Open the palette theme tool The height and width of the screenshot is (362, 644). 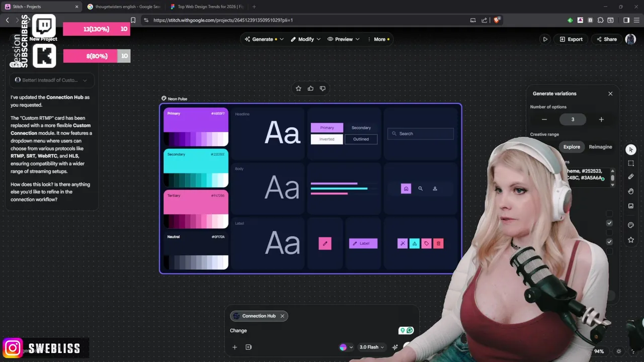[631, 225]
